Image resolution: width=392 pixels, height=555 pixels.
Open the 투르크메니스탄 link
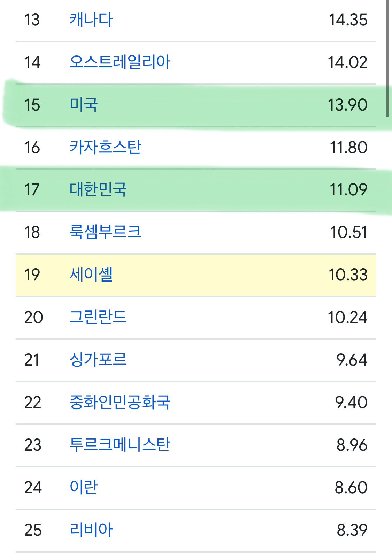pyautogui.click(x=120, y=445)
